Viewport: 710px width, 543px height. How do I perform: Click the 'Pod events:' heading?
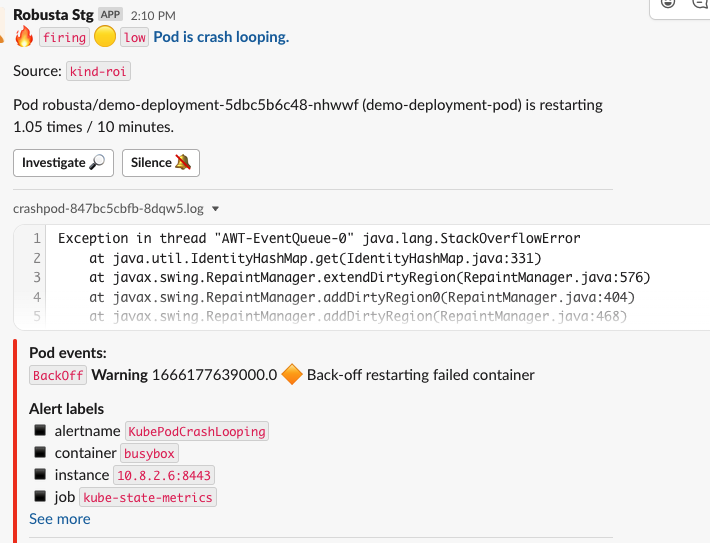point(68,353)
